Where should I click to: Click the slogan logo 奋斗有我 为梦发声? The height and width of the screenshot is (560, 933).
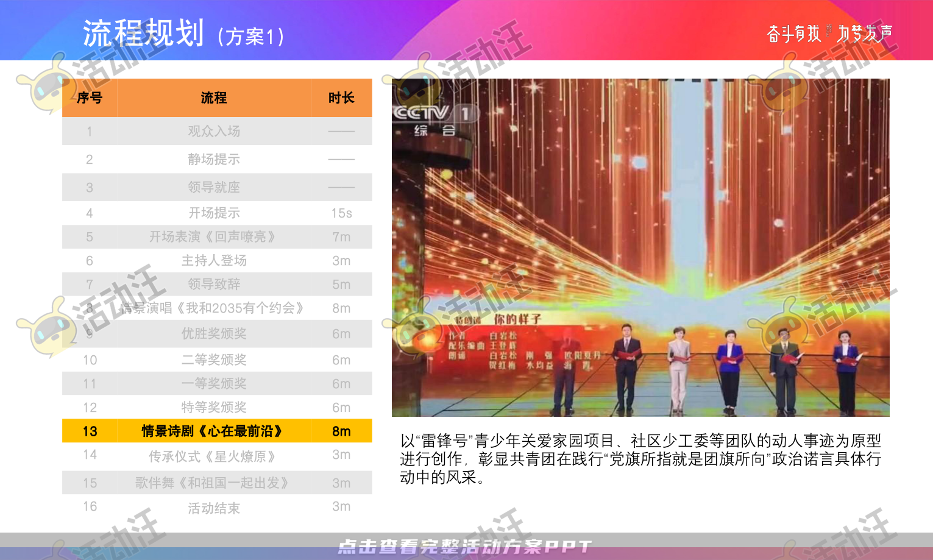[x=829, y=33]
